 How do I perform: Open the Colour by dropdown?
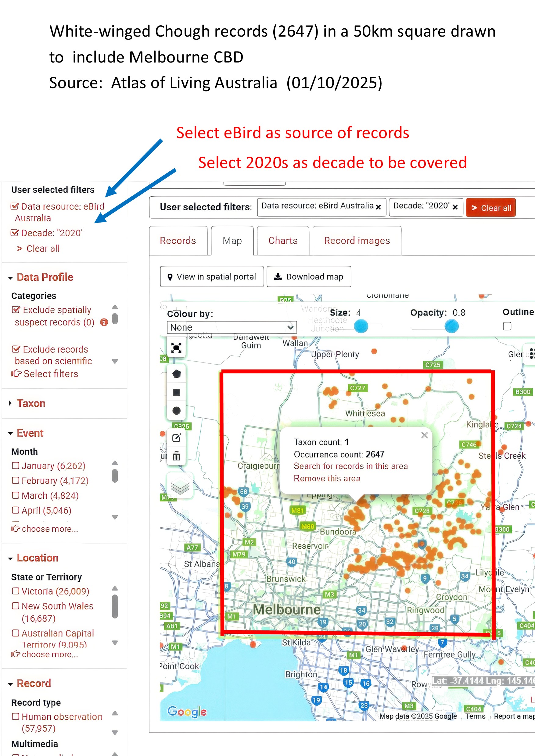pos(232,327)
